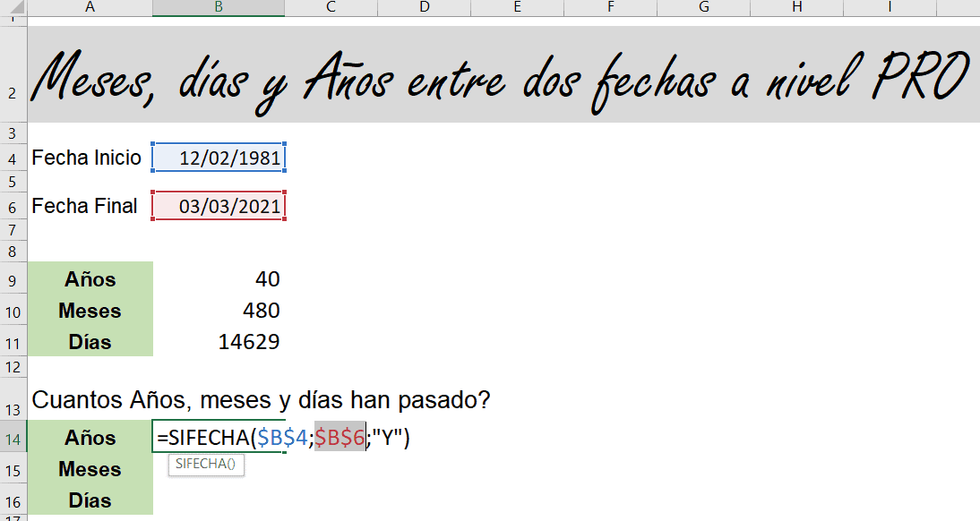
Task: Click the green 'Meses' label in row 15
Action: pos(90,468)
